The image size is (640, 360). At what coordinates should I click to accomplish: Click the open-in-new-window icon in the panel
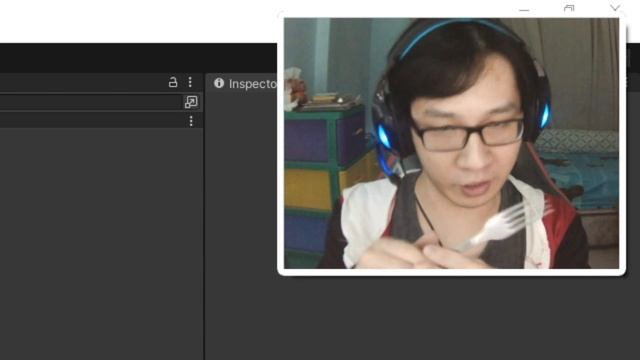[191, 102]
